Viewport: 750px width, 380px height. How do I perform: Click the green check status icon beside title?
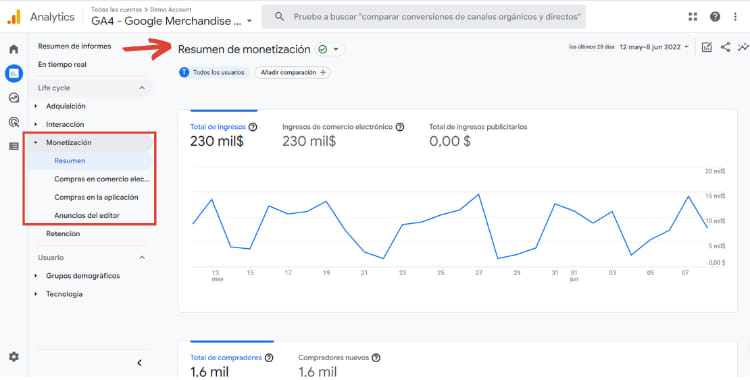pyautogui.click(x=322, y=49)
